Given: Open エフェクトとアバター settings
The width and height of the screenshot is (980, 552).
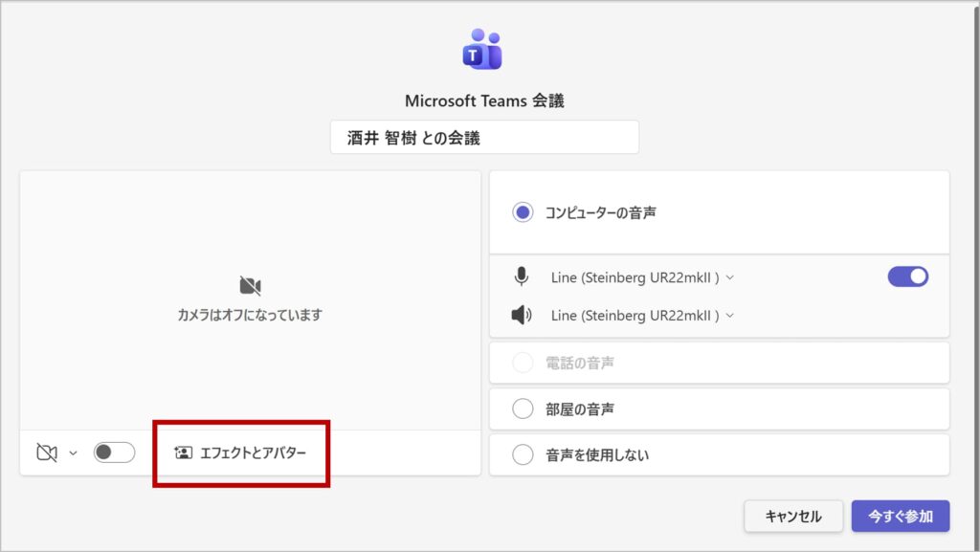Looking at the screenshot, I should tap(252, 453).
